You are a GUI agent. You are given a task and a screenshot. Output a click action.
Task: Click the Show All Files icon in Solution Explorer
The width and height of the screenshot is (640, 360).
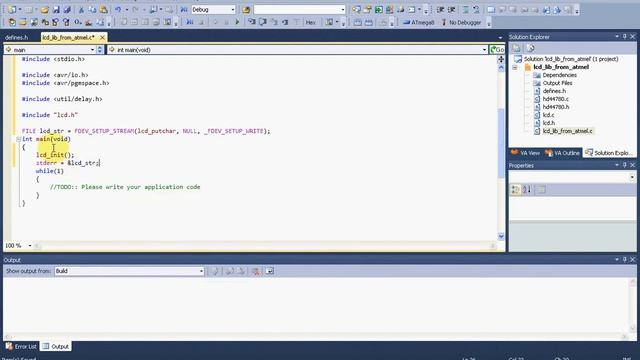530,48
